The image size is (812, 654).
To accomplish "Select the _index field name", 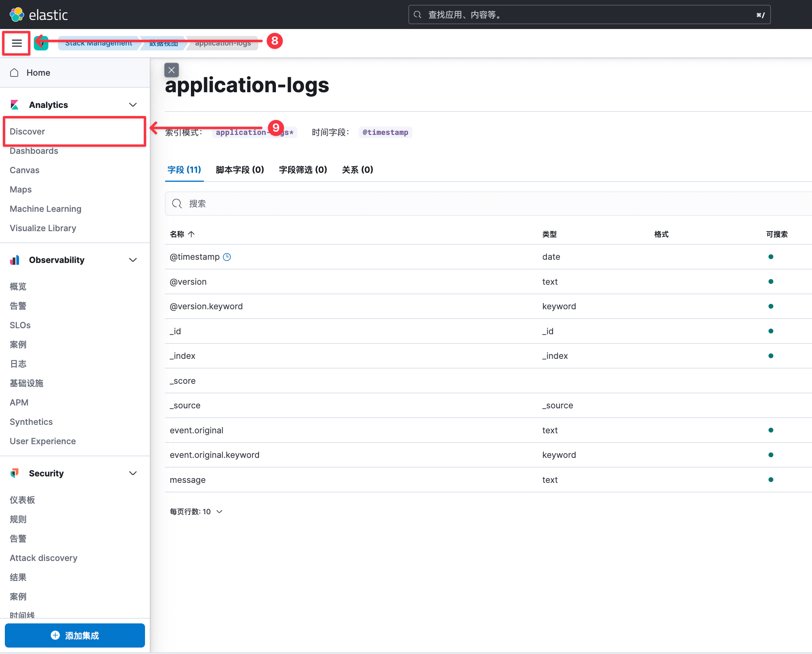I will click(x=182, y=356).
